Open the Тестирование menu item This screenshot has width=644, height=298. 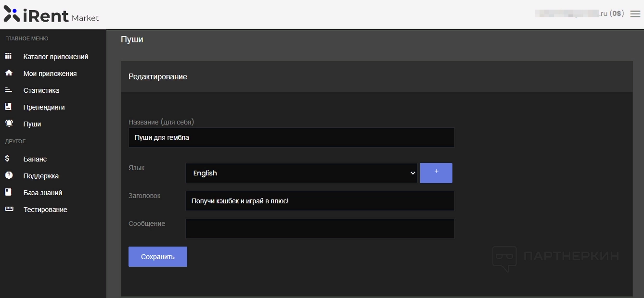45,210
